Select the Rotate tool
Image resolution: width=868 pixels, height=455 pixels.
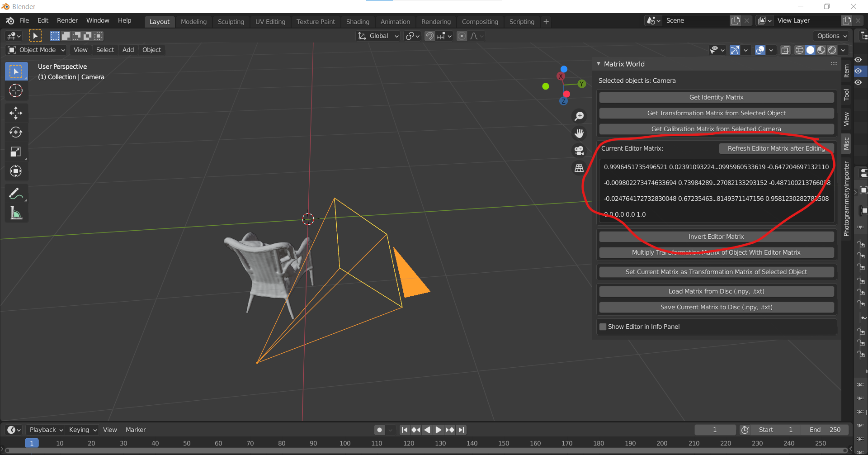coord(16,132)
